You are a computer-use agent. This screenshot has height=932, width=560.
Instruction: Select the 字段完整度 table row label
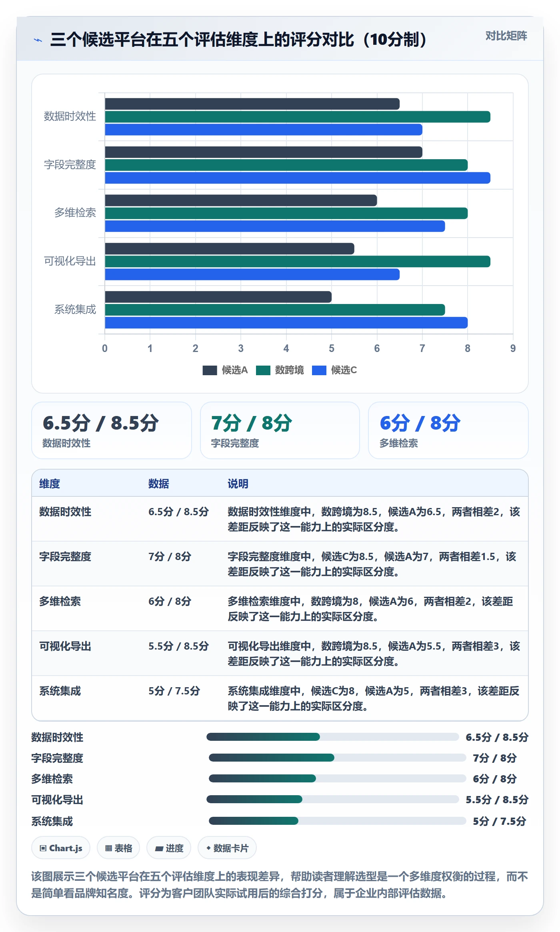65,556
